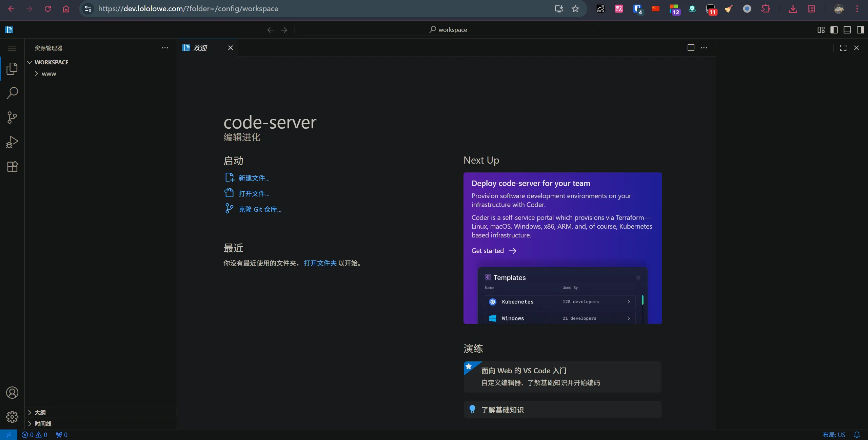Screen dimensions: 868x440
Task: Open the Run and Debug view
Action: pyautogui.click(x=12, y=142)
